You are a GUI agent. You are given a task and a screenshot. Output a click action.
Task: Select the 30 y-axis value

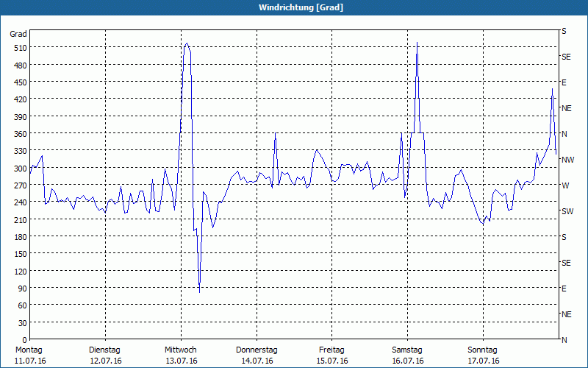point(23,323)
